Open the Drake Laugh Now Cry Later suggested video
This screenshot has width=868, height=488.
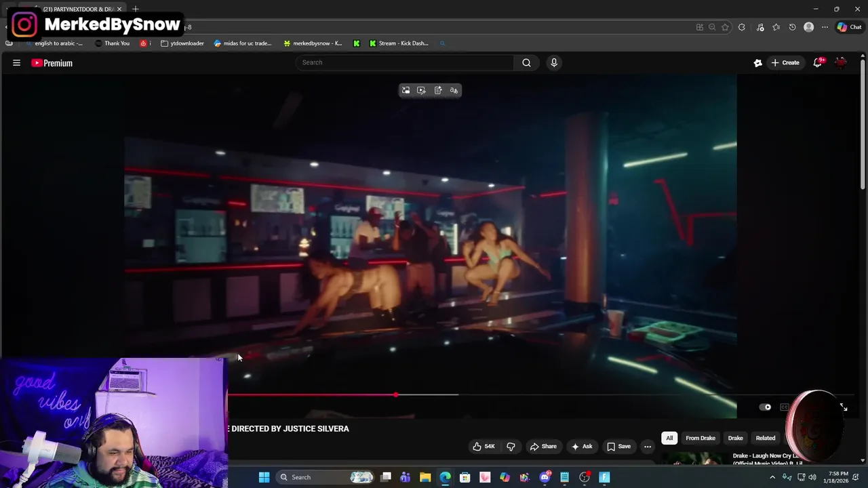[732, 460]
